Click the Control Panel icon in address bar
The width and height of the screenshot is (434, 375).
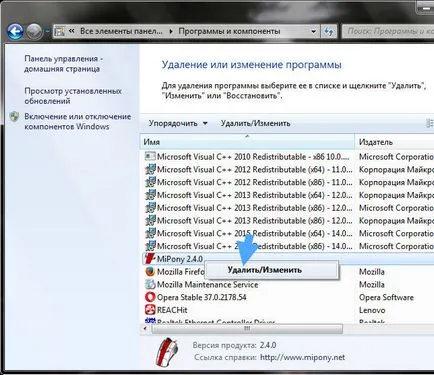click(x=59, y=32)
